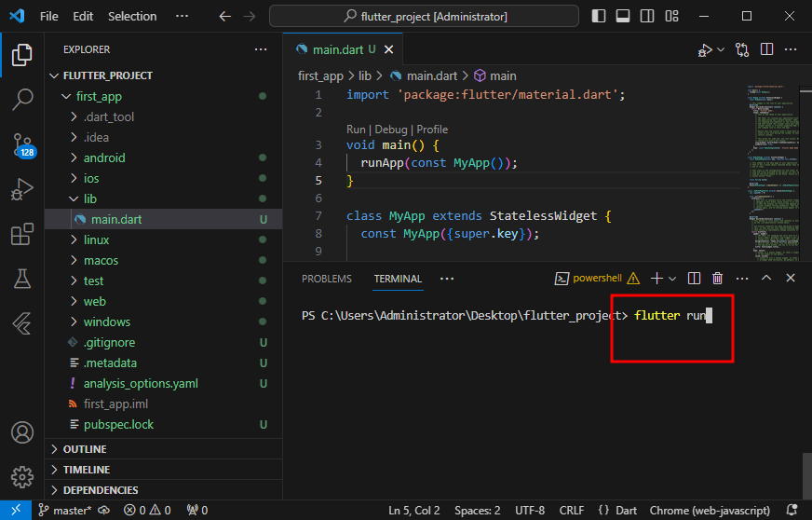This screenshot has width=812, height=520.
Task: Open the source control changes editor icon
Action: click(742, 49)
